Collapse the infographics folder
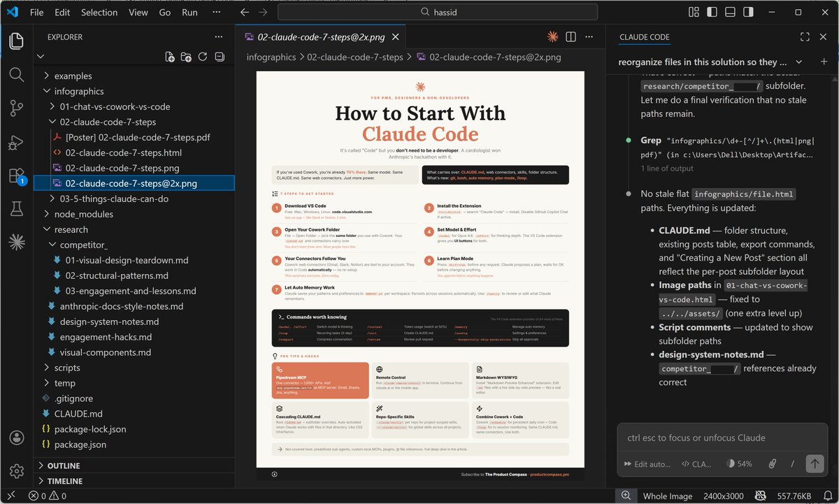The width and height of the screenshot is (839, 504). pyautogui.click(x=134, y=91)
